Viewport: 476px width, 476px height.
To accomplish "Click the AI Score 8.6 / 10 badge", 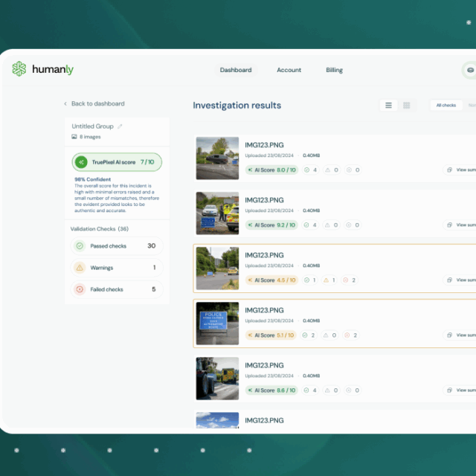I will pyautogui.click(x=271, y=390).
